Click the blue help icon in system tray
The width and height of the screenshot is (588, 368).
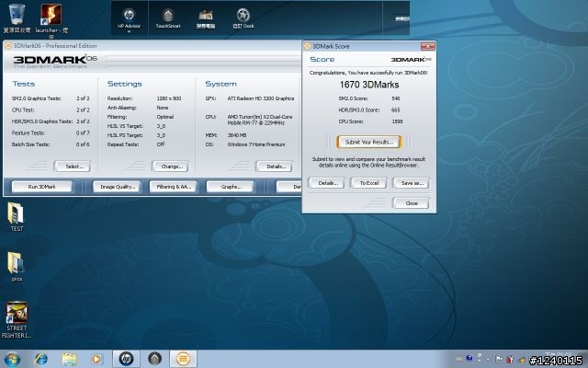(x=469, y=358)
